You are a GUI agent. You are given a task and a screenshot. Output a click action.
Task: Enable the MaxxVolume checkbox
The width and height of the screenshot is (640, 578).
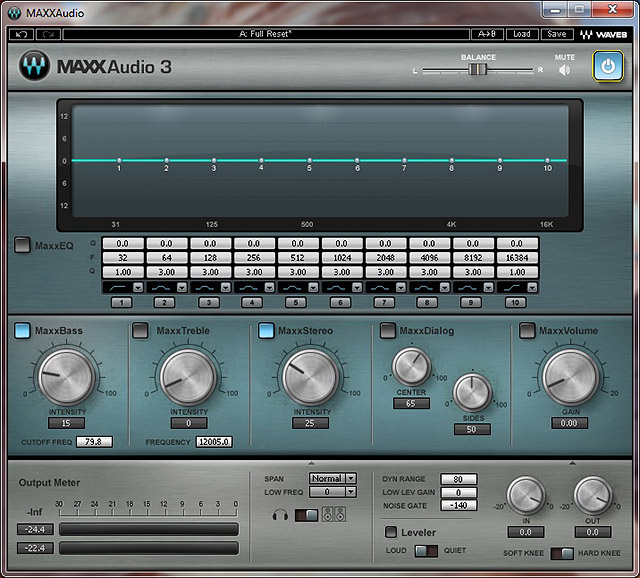[527, 331]
